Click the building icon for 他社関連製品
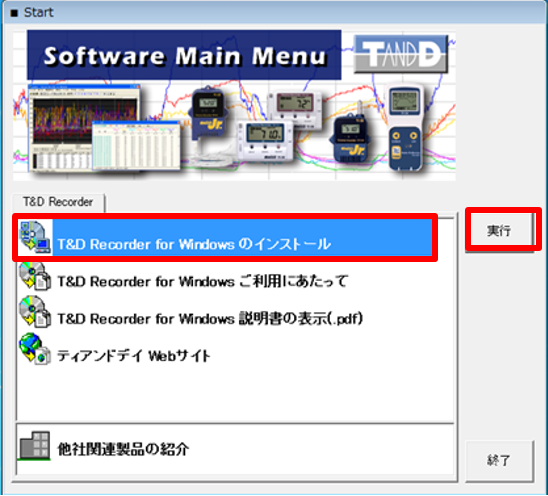Image resolution: width=548 pixels, height=496 pixels. coord(35,446)
